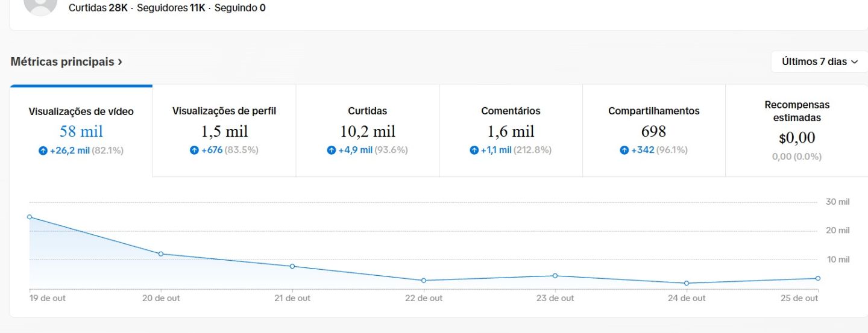Viewport: 868px width, 333px height.
Task: Select the Curtidas metric tab
Action: [368, 131]
